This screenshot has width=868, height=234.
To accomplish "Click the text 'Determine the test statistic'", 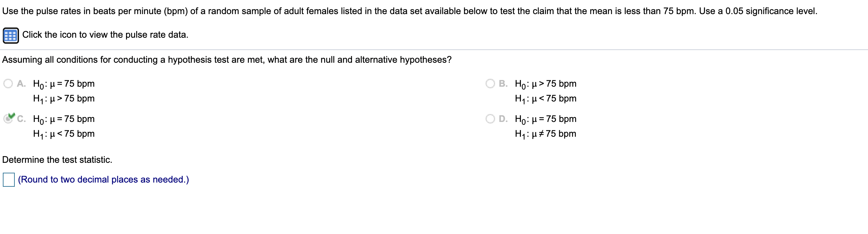I will [x=57, y=160].
